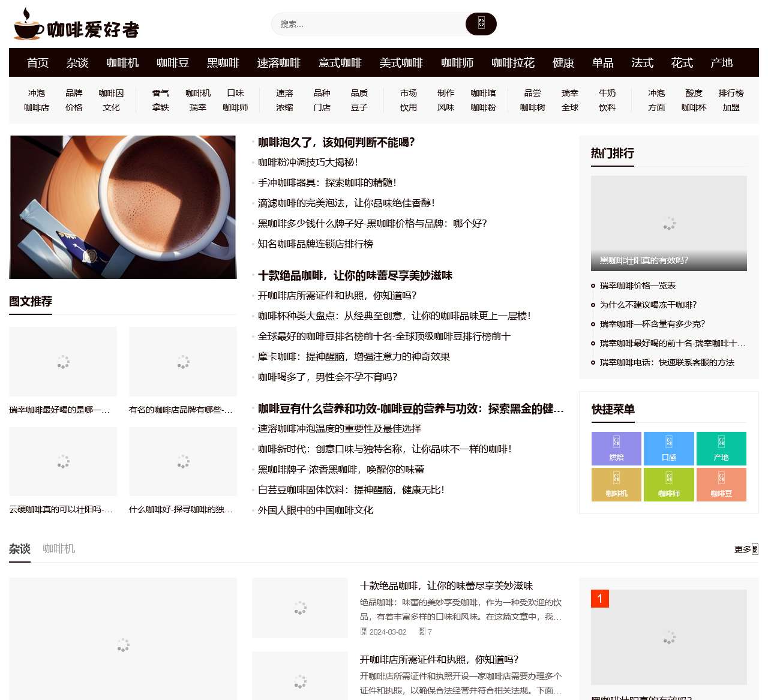Switch to the 杂谈 tab
768x700 pixels.
point(19,548)
